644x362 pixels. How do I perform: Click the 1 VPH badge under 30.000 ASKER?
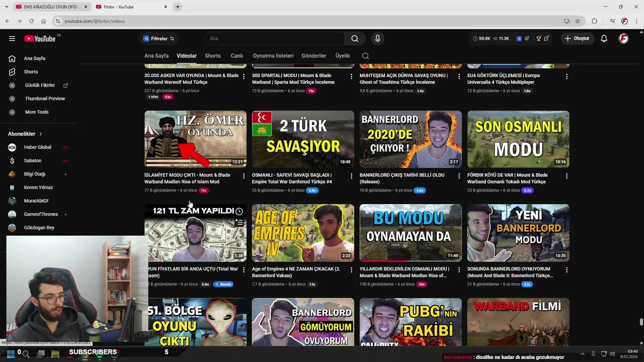coord(153,97)
